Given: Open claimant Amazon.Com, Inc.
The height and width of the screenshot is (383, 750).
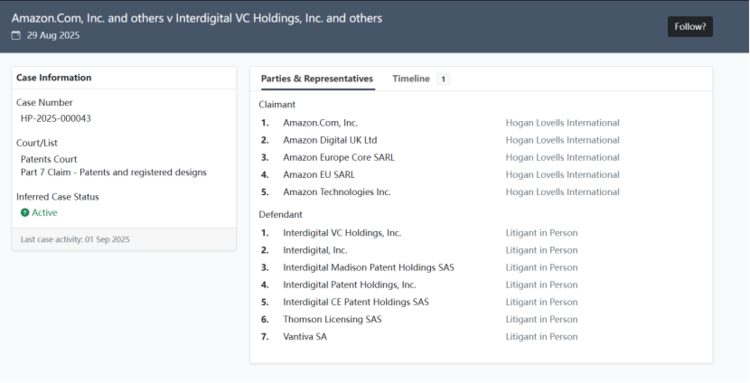Looking at the screenshot, I should pos(320,123).
